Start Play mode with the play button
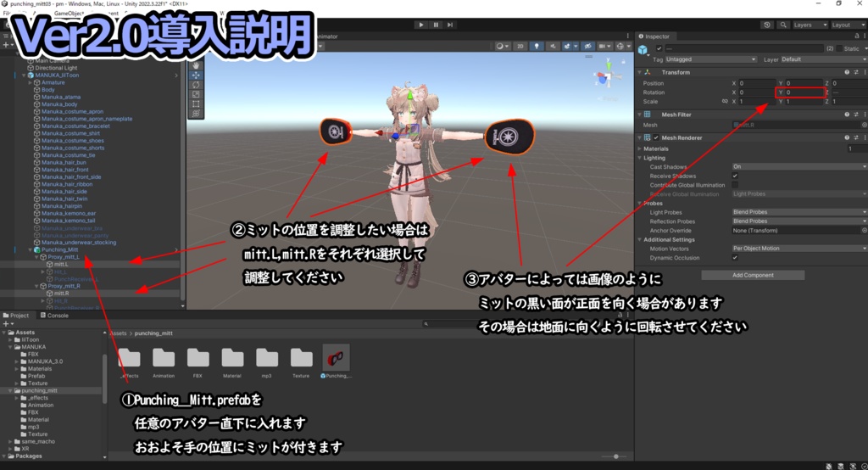 tap(420, 25)
